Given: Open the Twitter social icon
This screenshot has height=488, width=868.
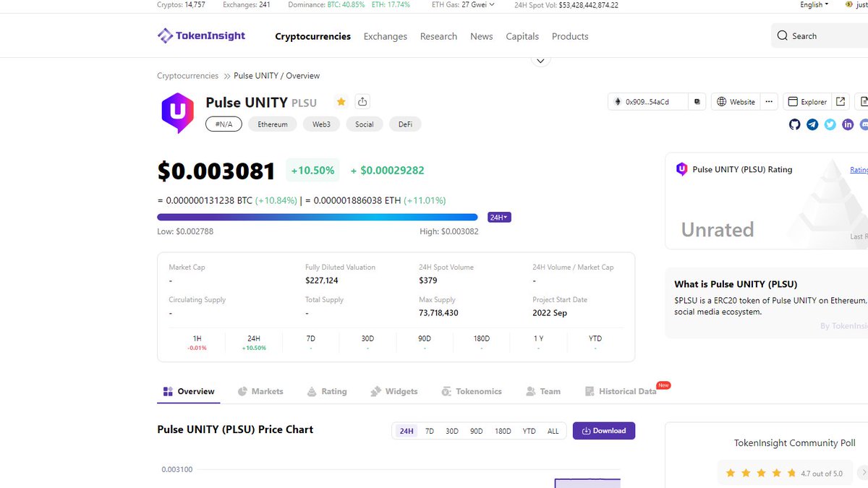Looking at the screenshot, I should tap(830, 124).
